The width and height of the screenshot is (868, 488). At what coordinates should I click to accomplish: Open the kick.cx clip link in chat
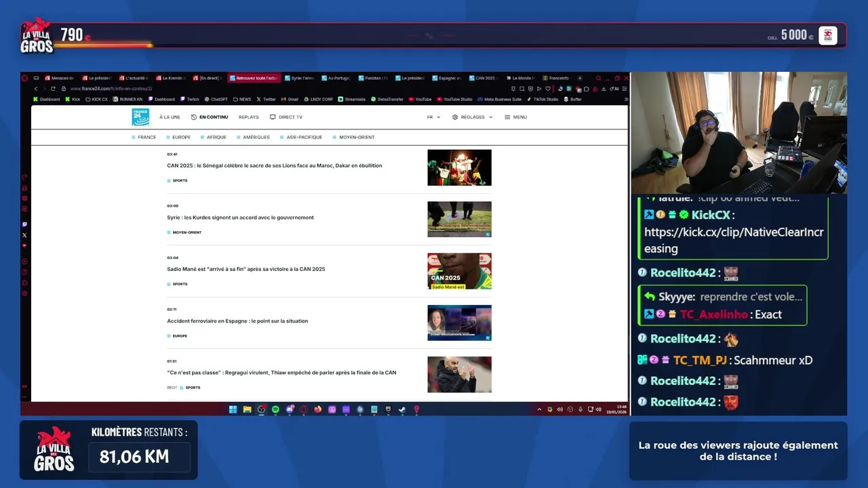point(734,240)
